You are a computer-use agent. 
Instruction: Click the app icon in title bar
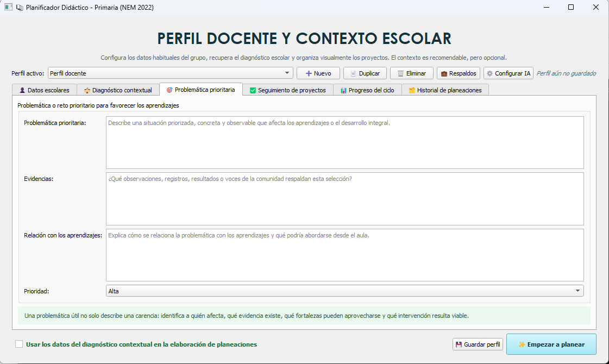pos(9,7)
